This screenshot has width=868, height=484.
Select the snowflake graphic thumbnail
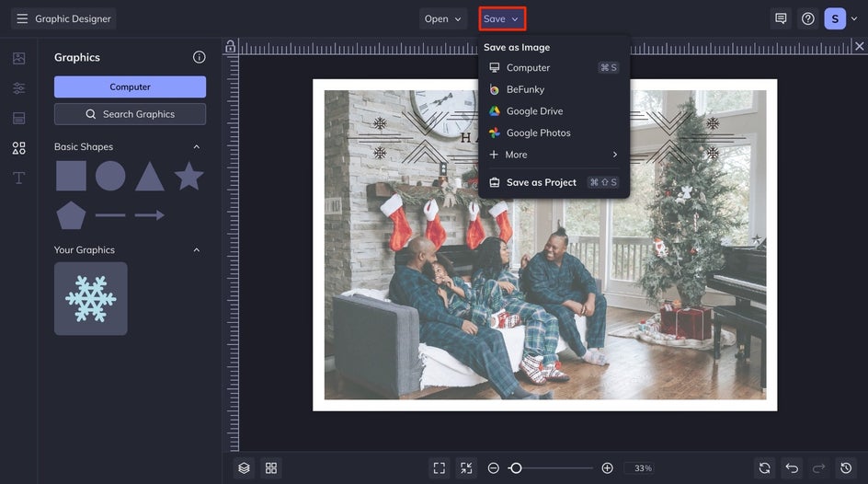[x=91, y=298]
